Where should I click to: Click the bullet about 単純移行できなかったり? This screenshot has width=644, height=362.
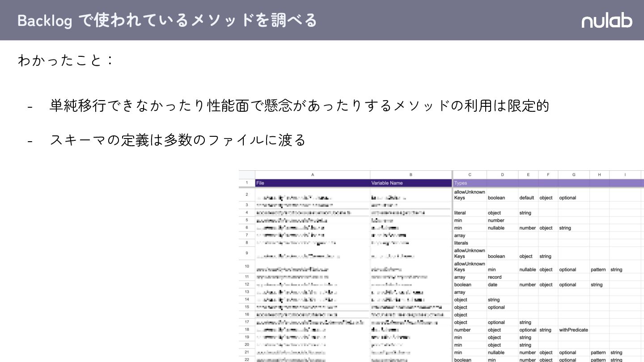pos(299,106)
